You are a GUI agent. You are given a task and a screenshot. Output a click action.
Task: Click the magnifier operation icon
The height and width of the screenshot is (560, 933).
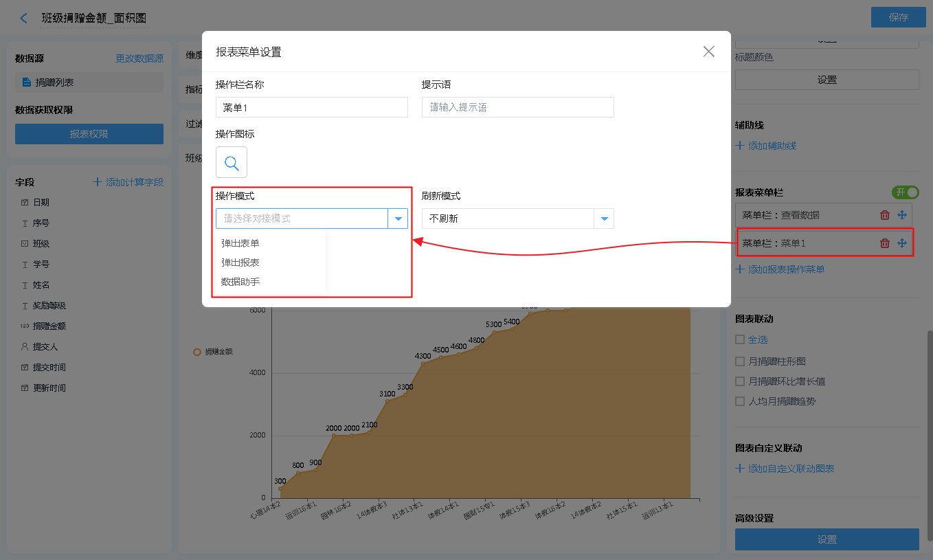coord(232,163)
